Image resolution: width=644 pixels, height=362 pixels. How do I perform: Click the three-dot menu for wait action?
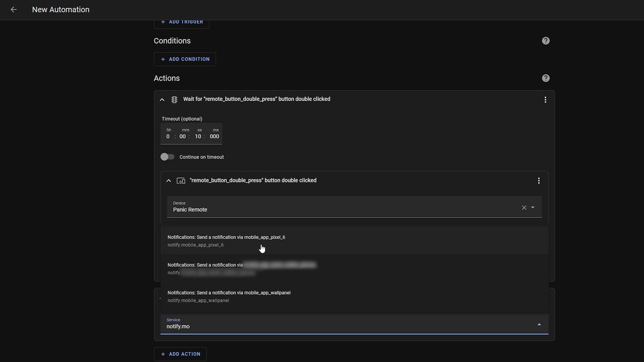click(545, 99)
